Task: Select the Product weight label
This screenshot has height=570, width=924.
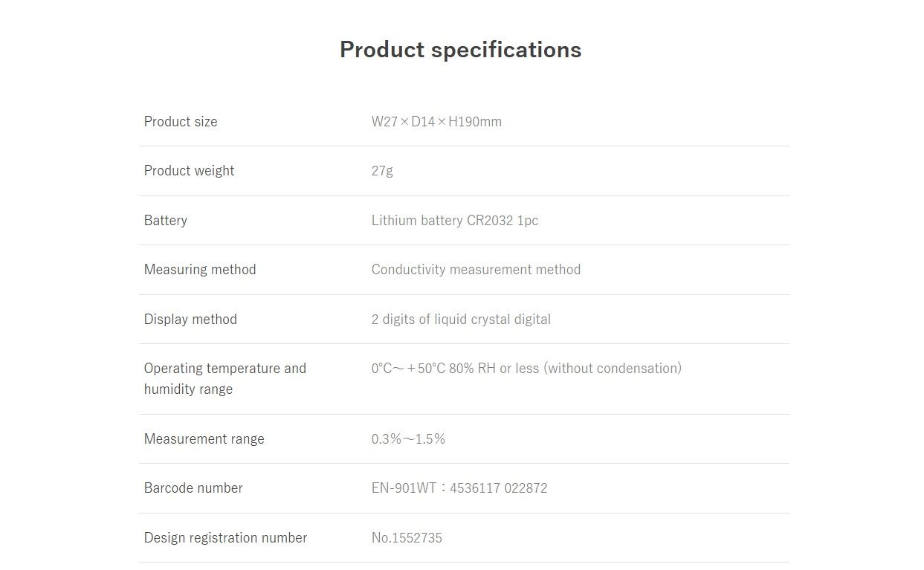Action: (189, 171)
